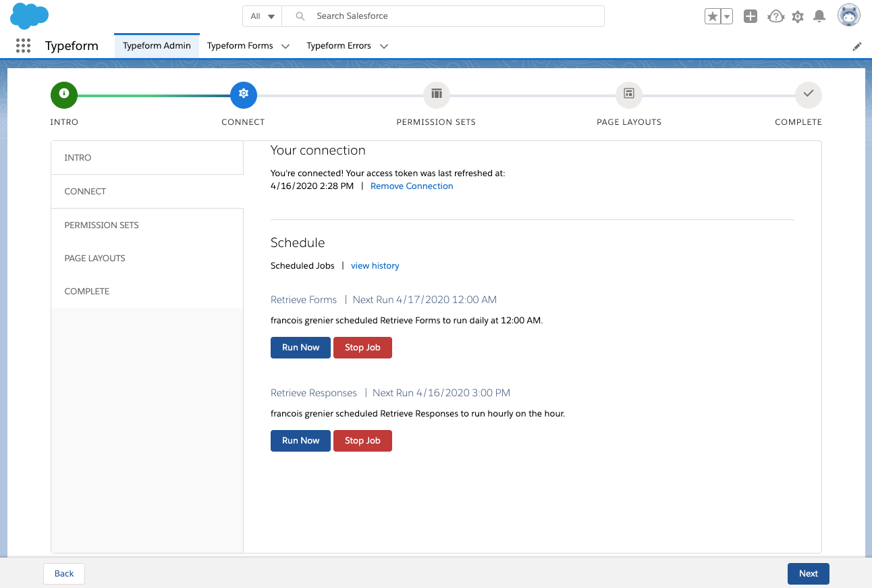The width and height of the screenshot is (872, 588).
Task: Click the Permission Sets step circle
Action: click(x=437, y=95)
